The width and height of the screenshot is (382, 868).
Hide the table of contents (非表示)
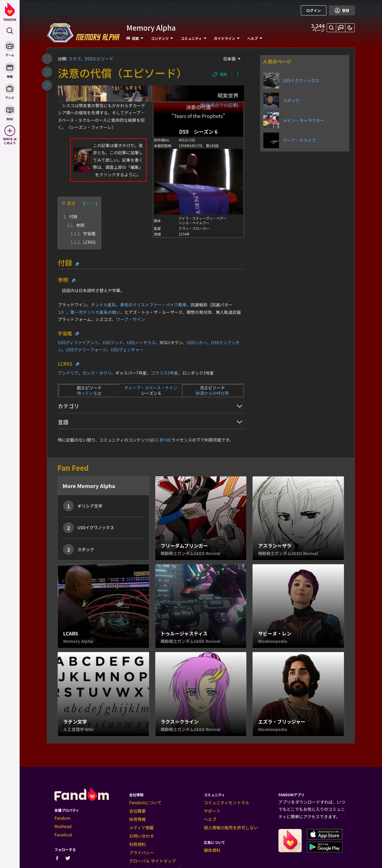click(x=90, y=203)
